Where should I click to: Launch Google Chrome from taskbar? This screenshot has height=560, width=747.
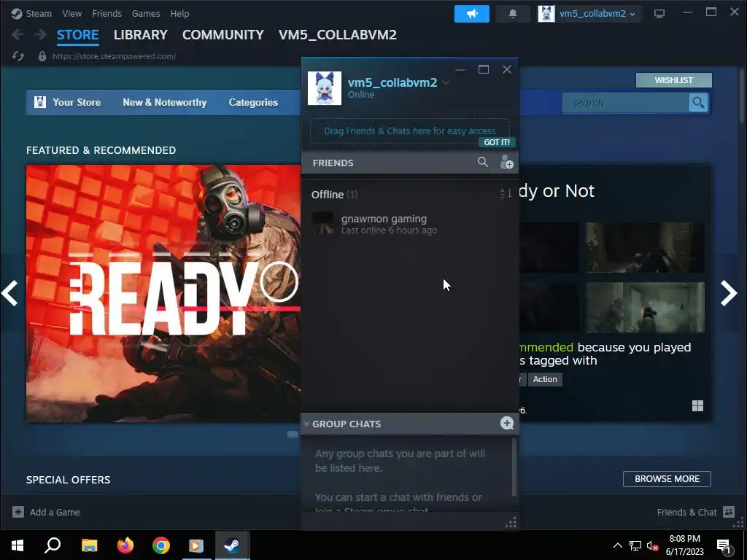coord(161,545)
